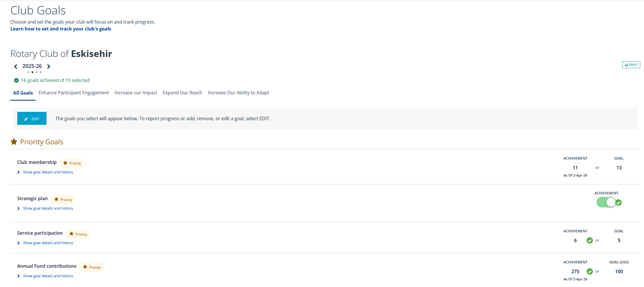Click the Priority Goals star icon
Screen dimensions: 644x287
click(14, 142)
